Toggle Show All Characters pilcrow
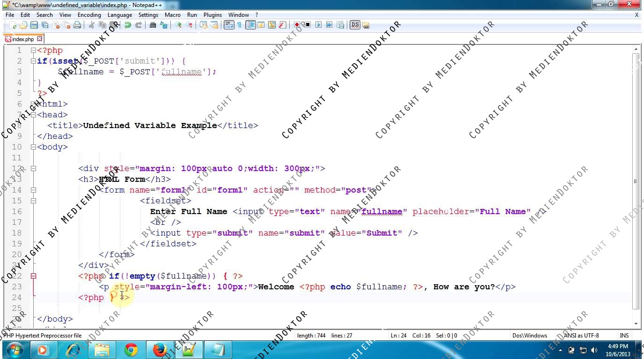644x359 pixels. tap(239, 25)
